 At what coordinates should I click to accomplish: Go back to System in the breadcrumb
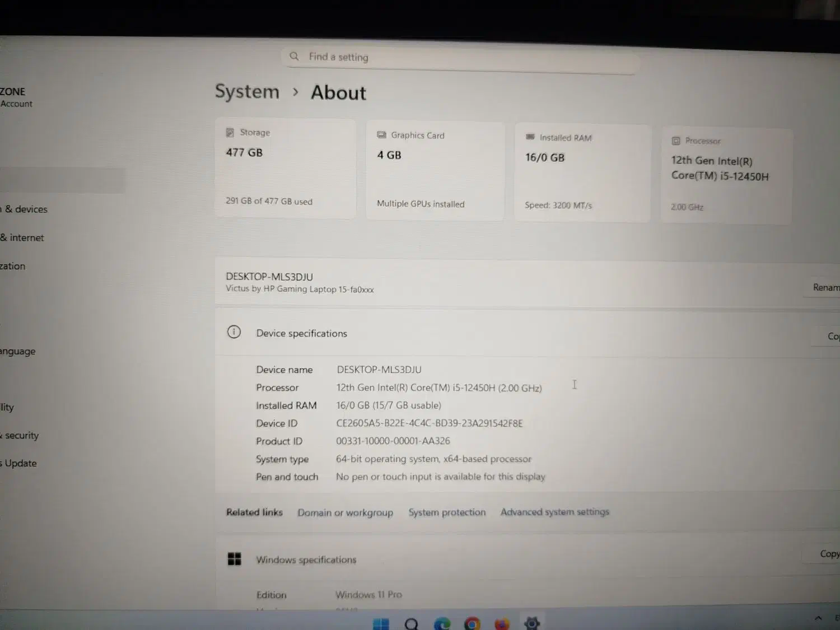coord(247,91)
